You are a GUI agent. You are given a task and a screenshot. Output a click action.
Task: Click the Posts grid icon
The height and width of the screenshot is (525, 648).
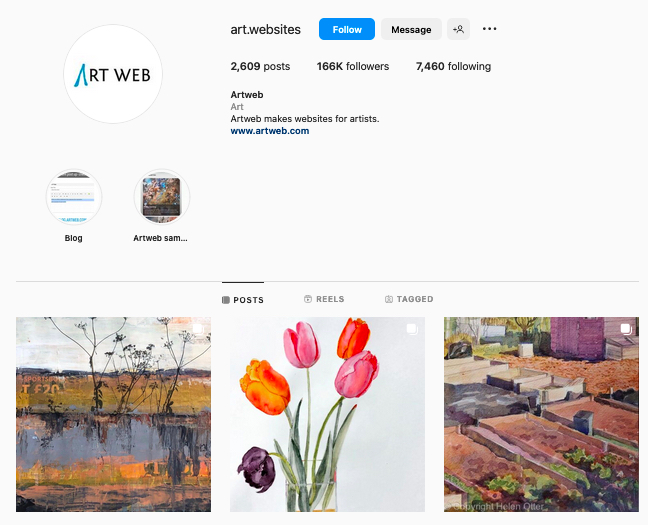pyautogui.click(x=226, y=300)
